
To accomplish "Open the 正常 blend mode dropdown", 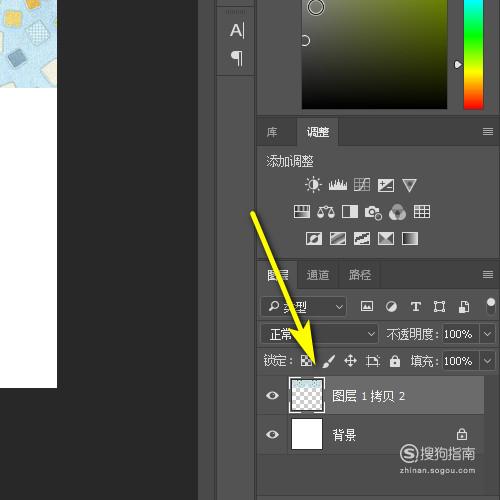I will click(x=319, y=334).
